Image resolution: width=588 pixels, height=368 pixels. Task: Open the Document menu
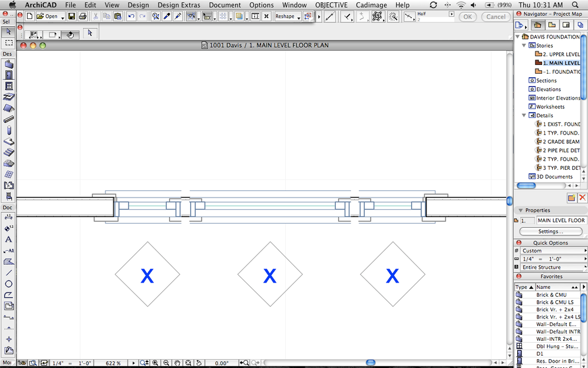click(225, 5)
